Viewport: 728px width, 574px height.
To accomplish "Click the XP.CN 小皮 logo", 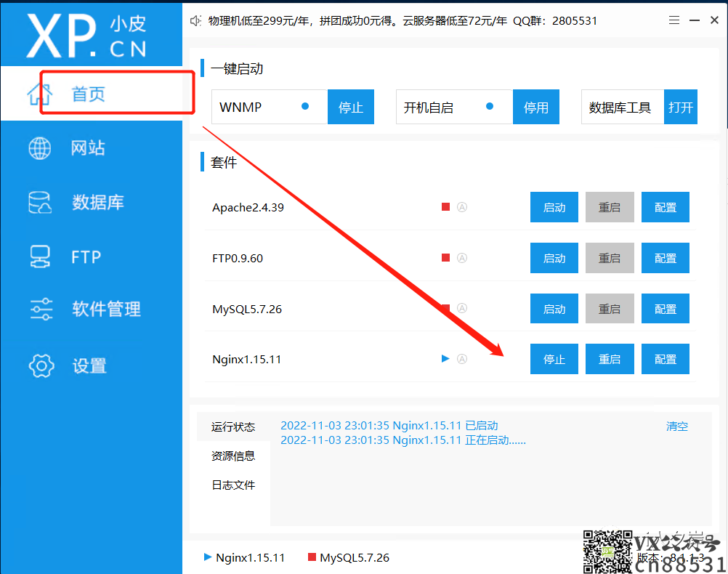I will pos(86,35).
